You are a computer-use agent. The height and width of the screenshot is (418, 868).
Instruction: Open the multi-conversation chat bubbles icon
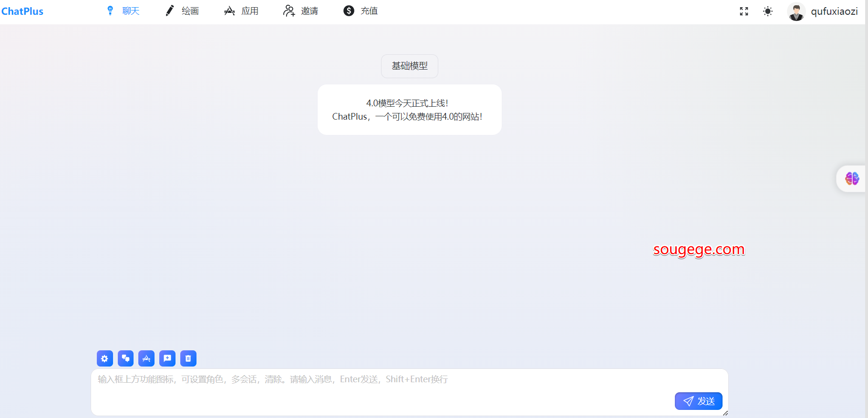(x=125, y=358)
